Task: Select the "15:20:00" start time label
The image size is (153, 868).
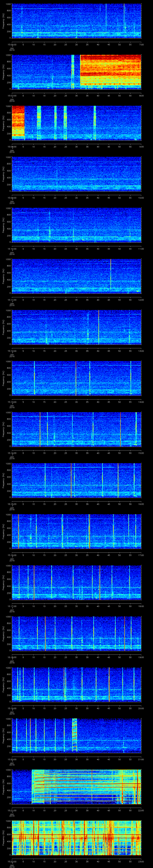Action: (12, 759)
